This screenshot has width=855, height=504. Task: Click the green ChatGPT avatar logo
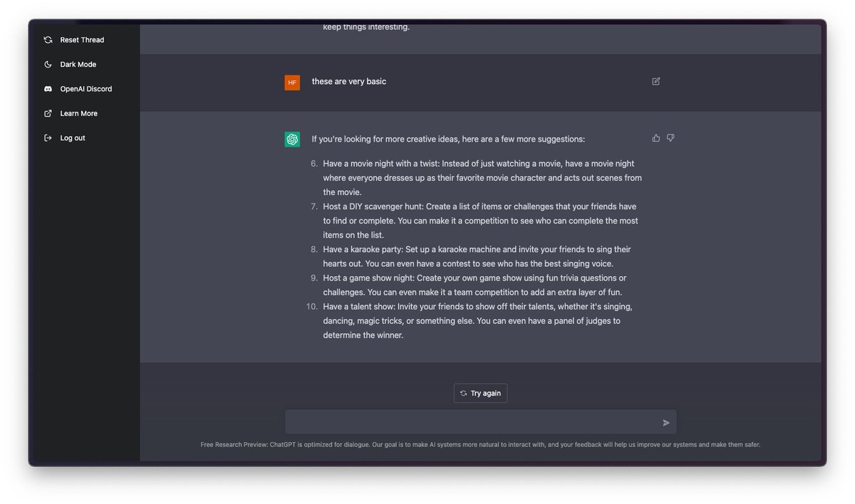pyautogui.click(x=292, y=140)
